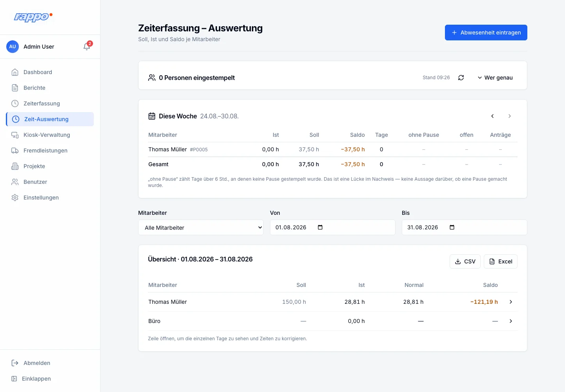
Task: Open Dashboard in the sidebar
Action: [50, 72]
